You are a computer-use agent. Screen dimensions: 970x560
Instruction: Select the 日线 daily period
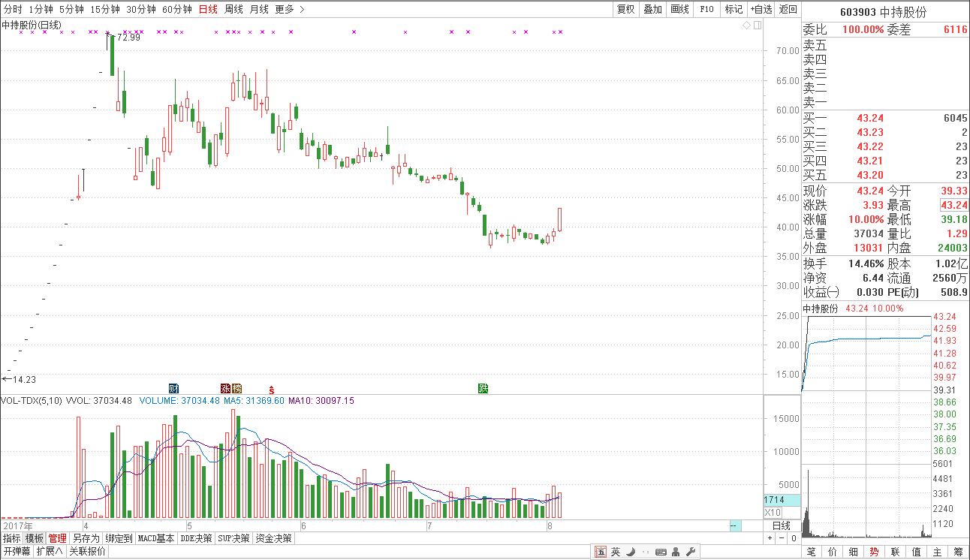pos(208,9)
